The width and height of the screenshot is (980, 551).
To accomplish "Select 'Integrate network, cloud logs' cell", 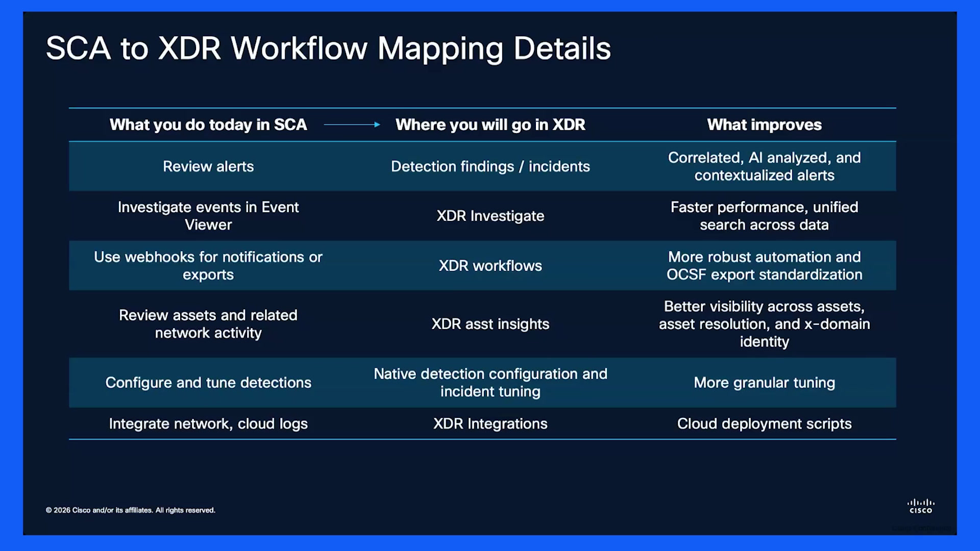I will 208,423.
